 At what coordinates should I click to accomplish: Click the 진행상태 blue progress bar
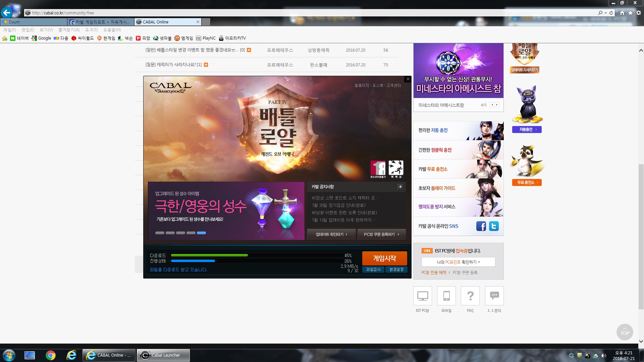193,261
